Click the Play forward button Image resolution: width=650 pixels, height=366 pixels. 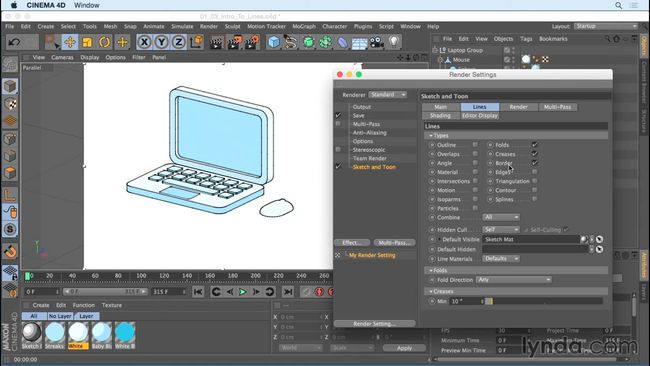click(x=243, y=292)
